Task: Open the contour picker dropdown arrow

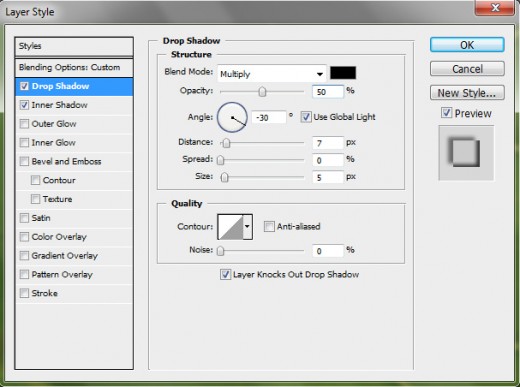Action: point(247,227)
